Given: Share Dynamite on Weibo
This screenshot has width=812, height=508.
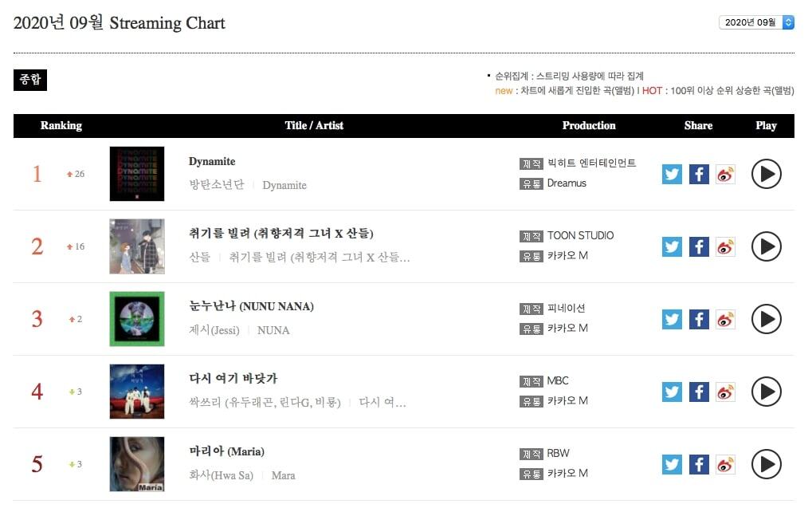Looking at the screenshot, I should (x=724, y=174).
